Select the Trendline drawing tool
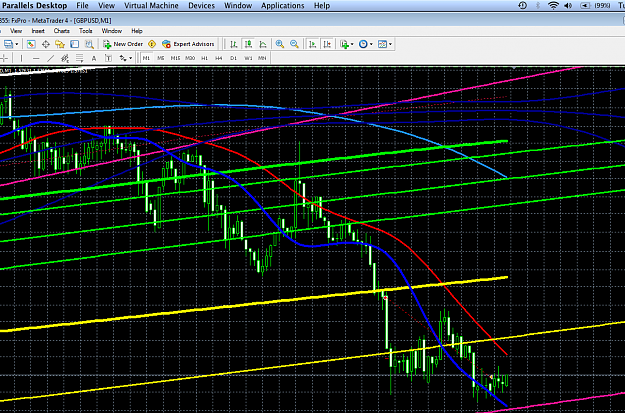The width and height of the screenshot is (625, 413). tap(51, 58)
